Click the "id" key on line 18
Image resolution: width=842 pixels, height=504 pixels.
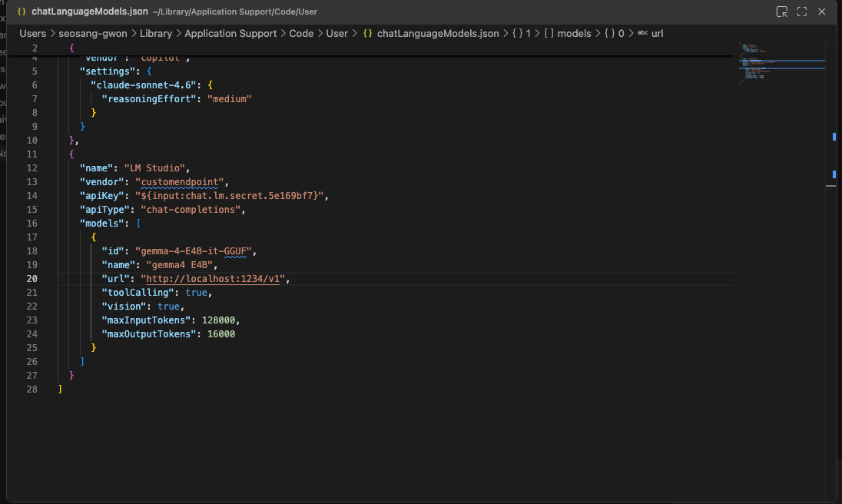tap(113, 250)
